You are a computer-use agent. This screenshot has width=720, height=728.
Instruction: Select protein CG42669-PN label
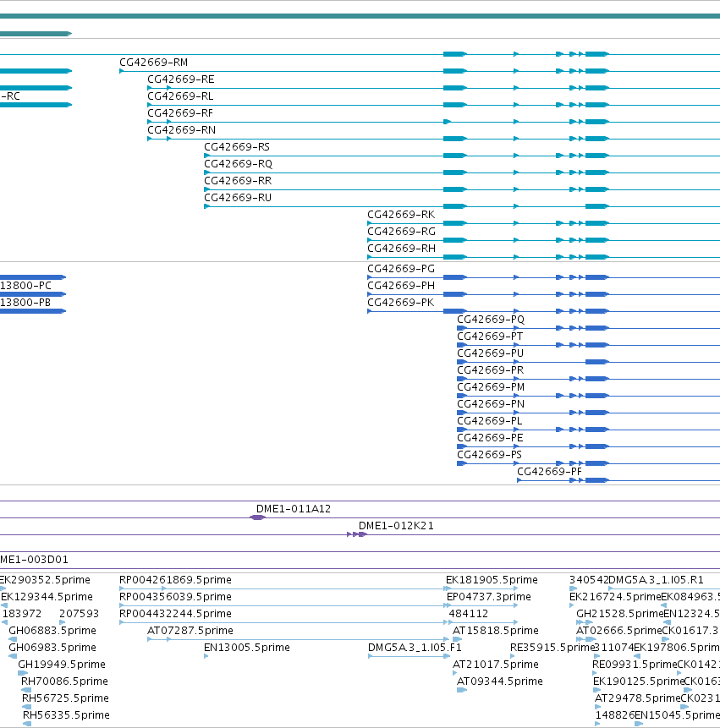pos(491,404)
